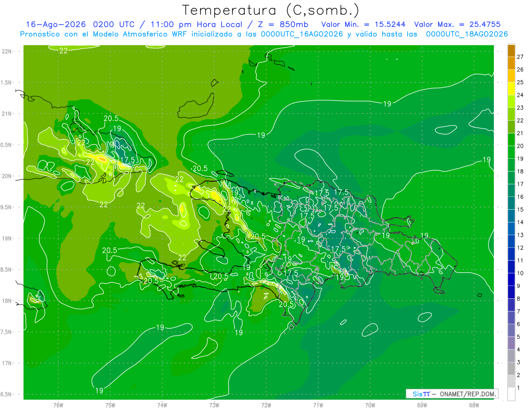Click 'Valor Max. = 25.4755' text
The image size is (532, 411).
point(458,24)
